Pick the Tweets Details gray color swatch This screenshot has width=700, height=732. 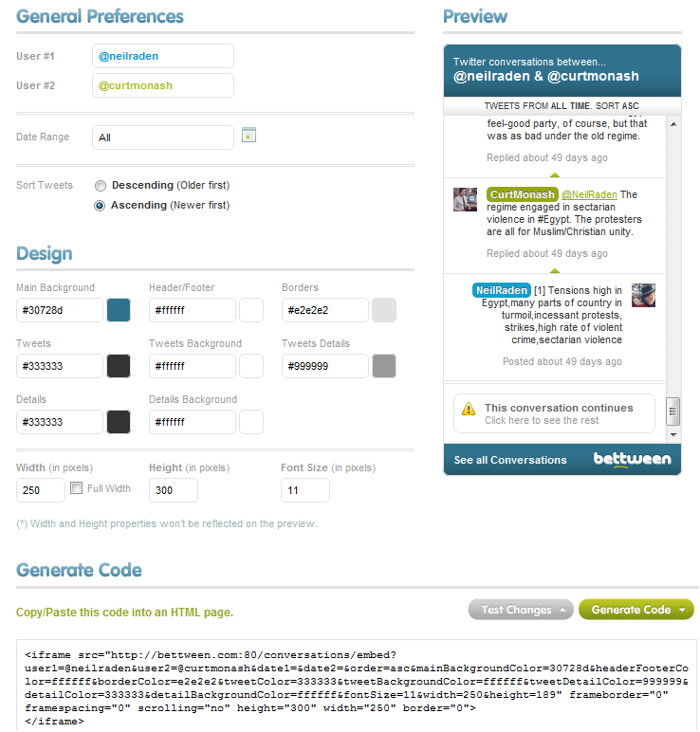(384, 366)
